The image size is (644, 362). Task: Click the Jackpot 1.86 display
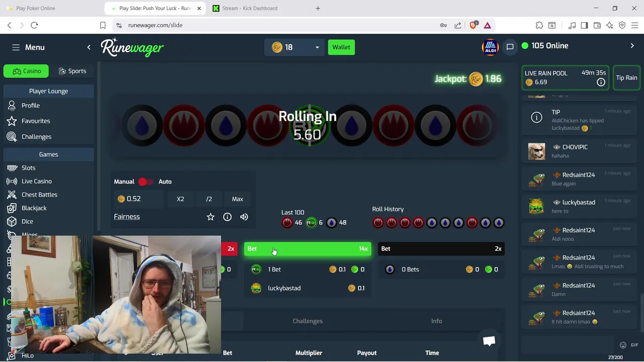click(468, 79)
